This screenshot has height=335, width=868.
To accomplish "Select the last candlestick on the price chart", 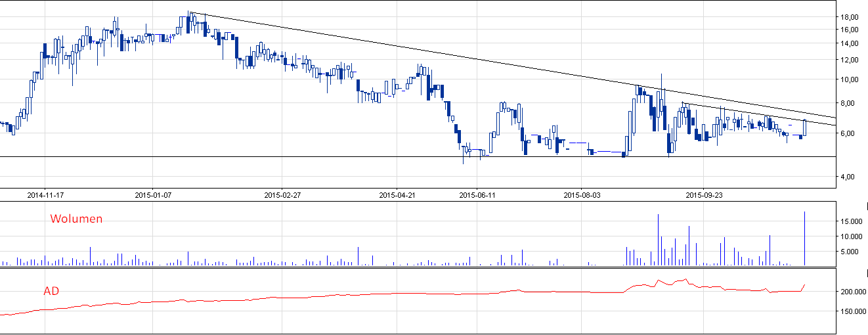I will (805, 127).
